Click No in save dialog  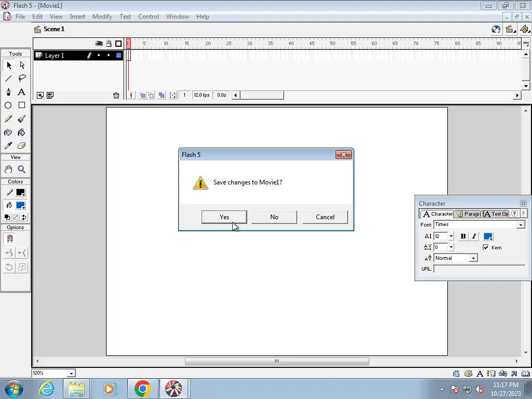point(274,217)
